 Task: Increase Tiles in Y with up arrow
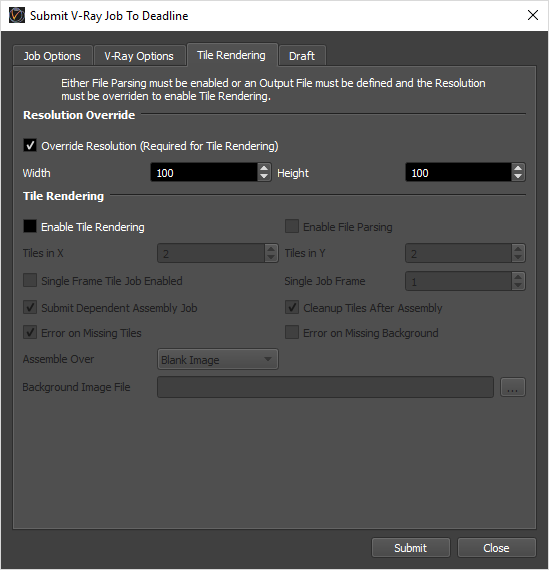pyautogui.click(x=518, y=249)
